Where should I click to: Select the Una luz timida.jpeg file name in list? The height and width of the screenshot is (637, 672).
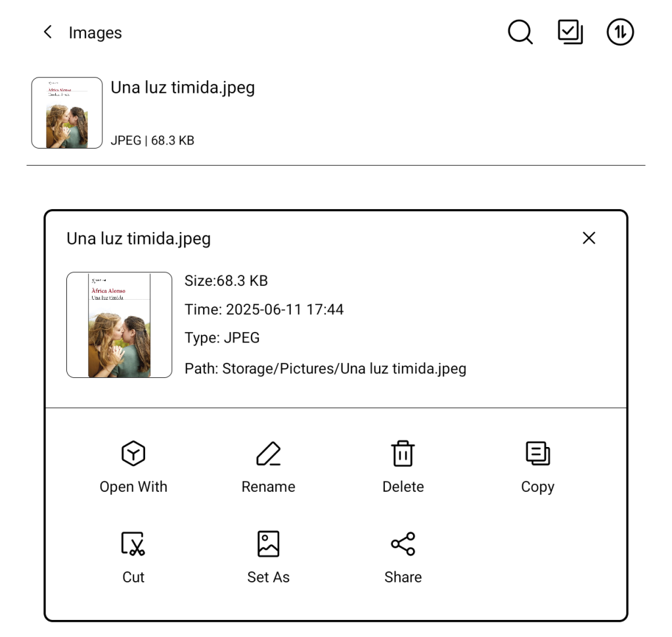[183, 88]
